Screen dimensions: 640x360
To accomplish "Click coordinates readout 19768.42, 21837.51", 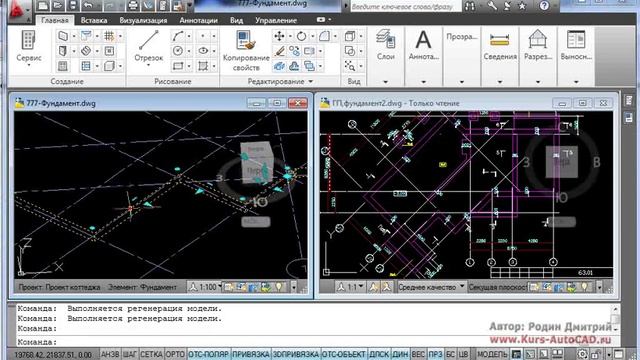I will (53, 355).
